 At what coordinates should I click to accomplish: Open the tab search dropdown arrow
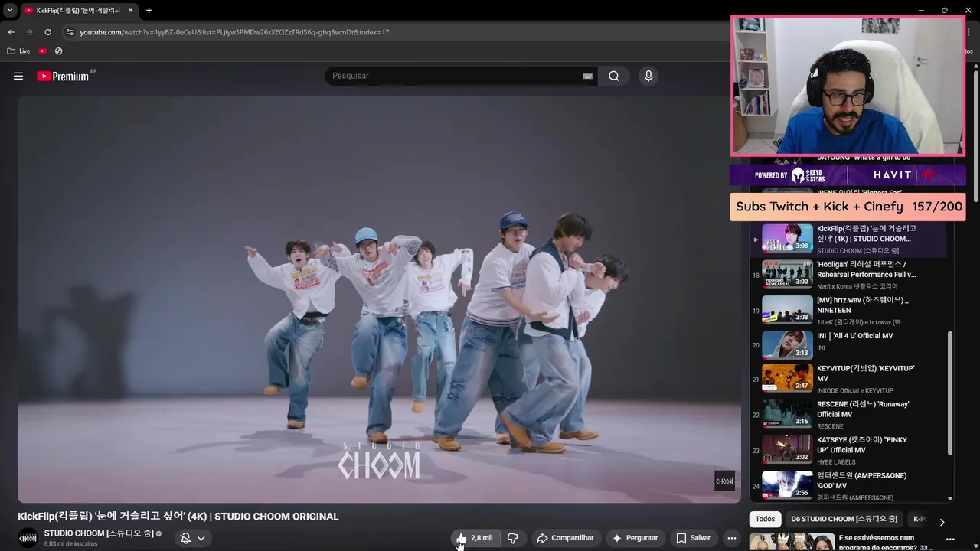10,10
